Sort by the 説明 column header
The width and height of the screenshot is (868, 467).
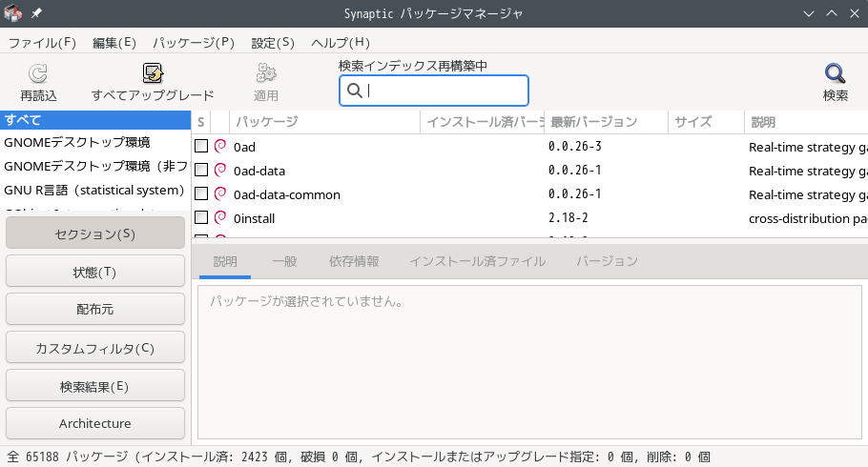(806, 122)
